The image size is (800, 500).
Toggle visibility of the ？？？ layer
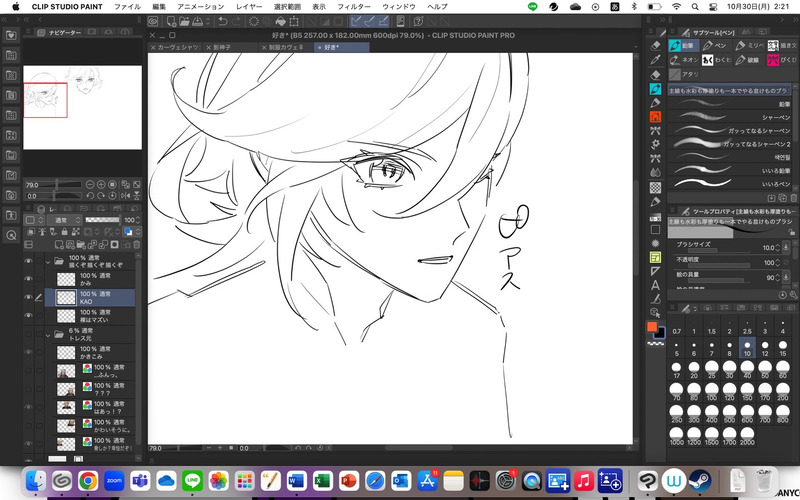pyautogui.click(x=29, y=389)
